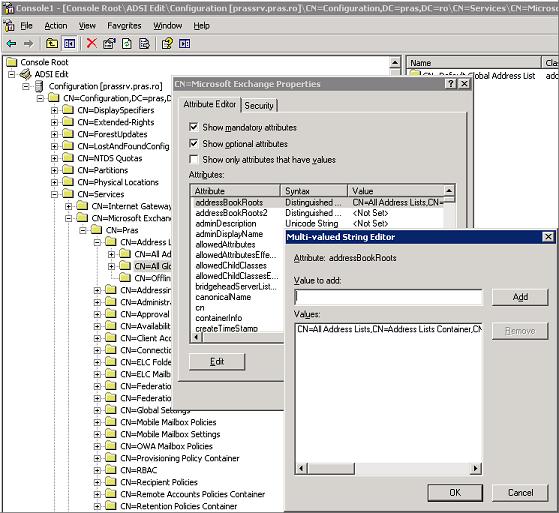559x513 pixels.
Task: Select the CN=All Address Lists value entry
Action: pos(389,329)
